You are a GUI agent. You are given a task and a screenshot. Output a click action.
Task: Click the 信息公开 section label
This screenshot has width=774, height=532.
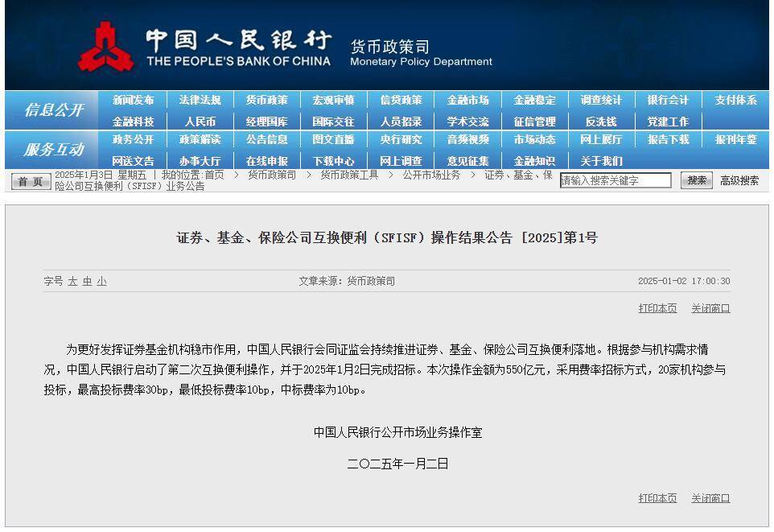click(53, 109)
